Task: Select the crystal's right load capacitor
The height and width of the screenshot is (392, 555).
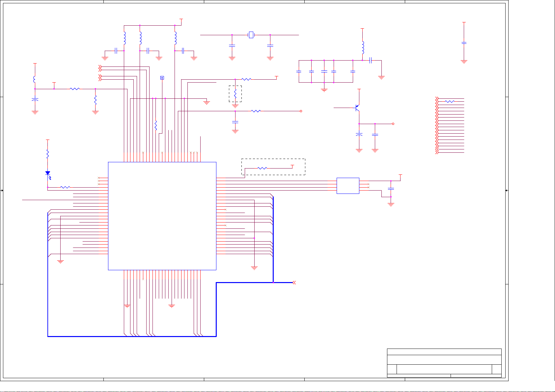Action: (270, 46)
